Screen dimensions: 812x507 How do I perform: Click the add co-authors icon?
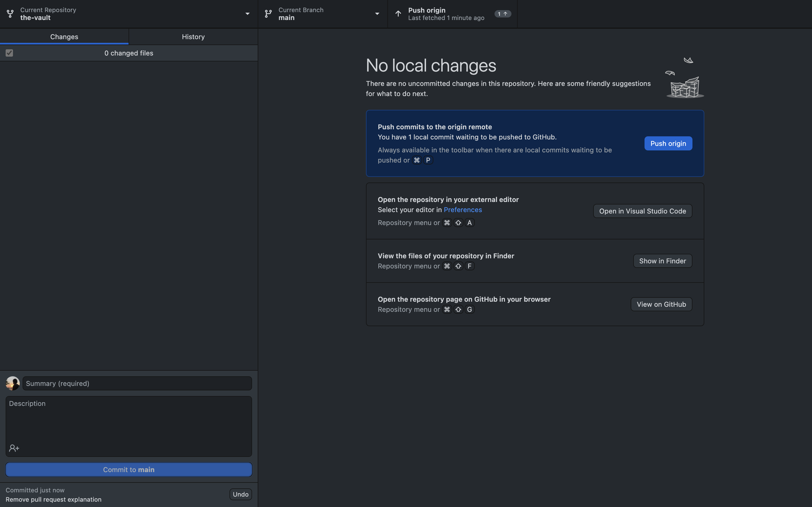tap(14, 448)
